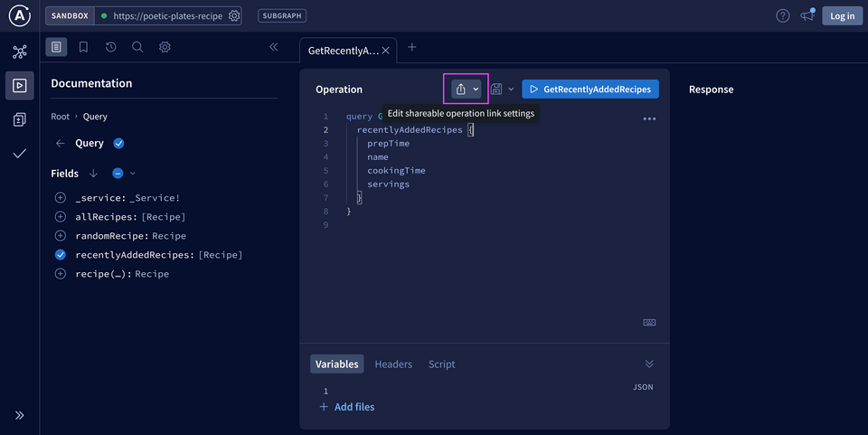The height and width of the screenshot is (435, 868).
Task: Click the endpoint URL field
Action: click(x=168, y=15)
